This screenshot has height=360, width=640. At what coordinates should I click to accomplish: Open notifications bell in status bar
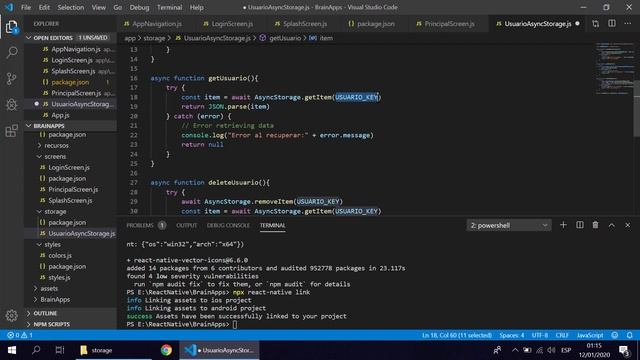(x=629, y=335)
